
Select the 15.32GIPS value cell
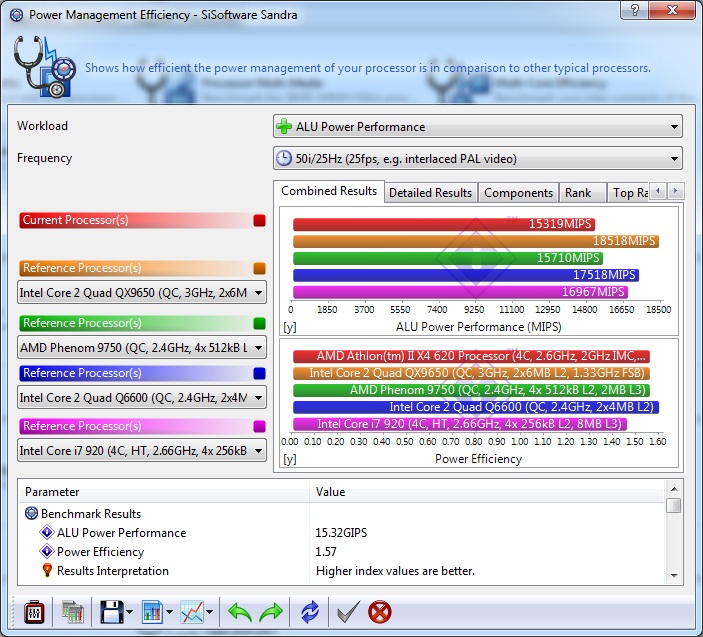(x=341, y=533)
